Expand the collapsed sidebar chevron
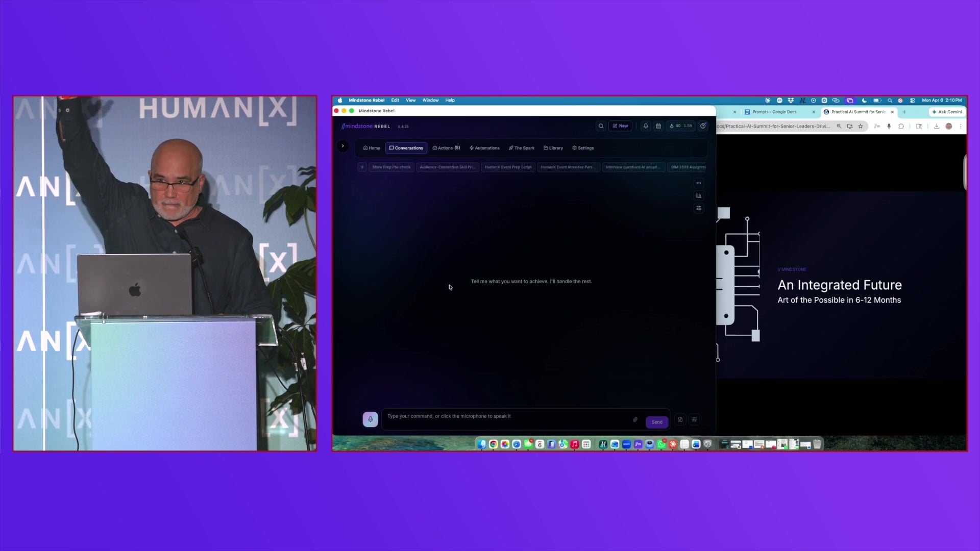Image resolution: width=980 pixels, height=551 pixels. 343,146
